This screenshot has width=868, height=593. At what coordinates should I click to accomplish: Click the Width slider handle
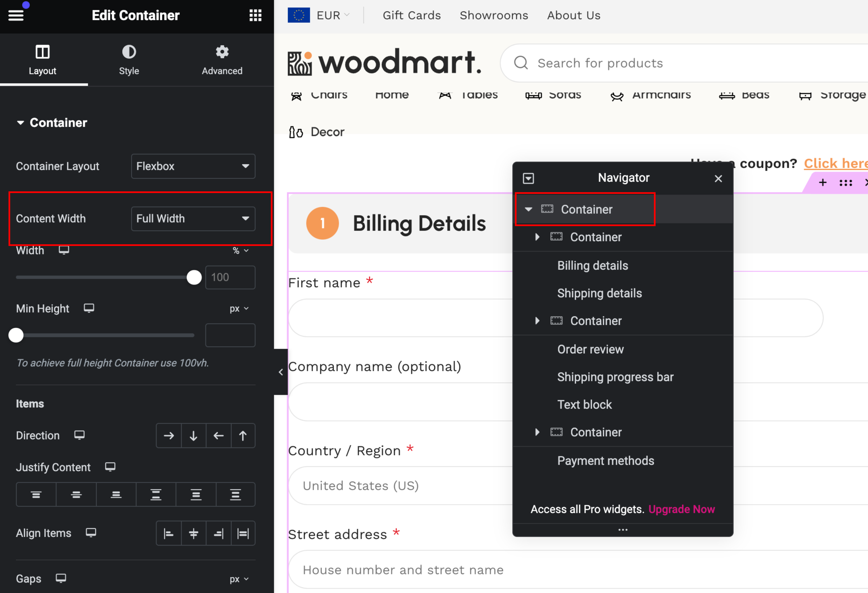(194, 277)
